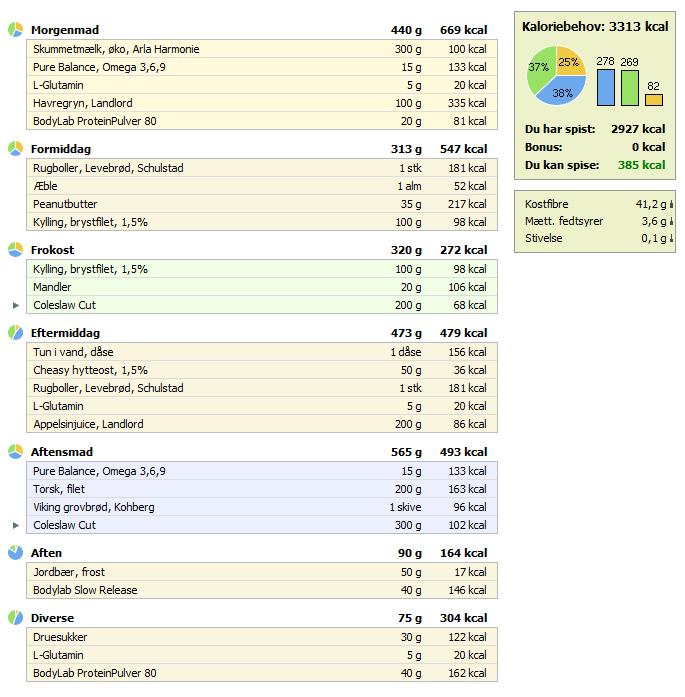Click Morgenmad total 669 kcal
Image resolution: width=685 pixels, height=697 pixels.
(x=464, y=30)
